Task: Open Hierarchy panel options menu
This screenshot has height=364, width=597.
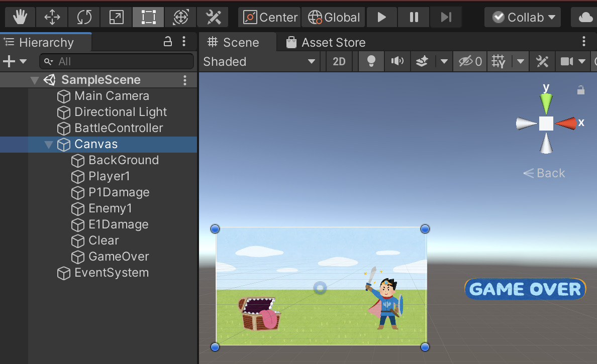Action: point(184,42)
